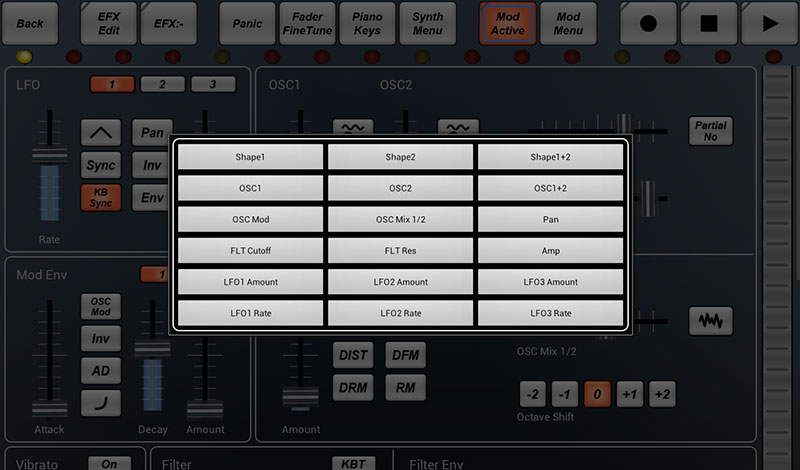Image resolution: width=800 pixels, height=470 pixels.
Task: Select the Mod Env curve shape button
Action: coord(101,403)
